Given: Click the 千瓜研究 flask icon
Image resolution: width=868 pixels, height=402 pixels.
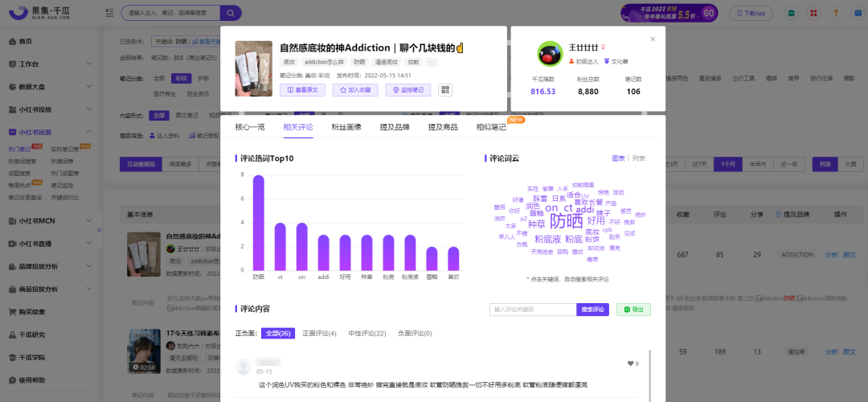Looking at the screenshot, I should (13, 335).
